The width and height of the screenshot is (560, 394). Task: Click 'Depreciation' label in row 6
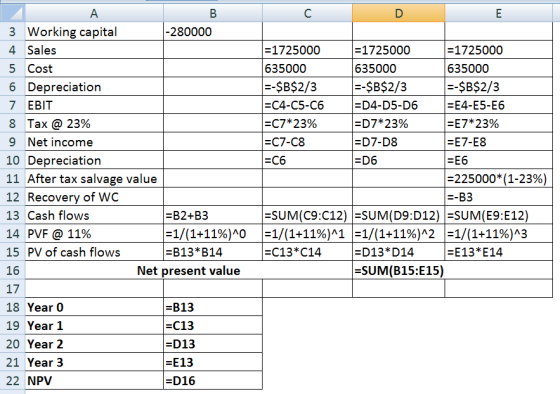click(x=94, y=87)
